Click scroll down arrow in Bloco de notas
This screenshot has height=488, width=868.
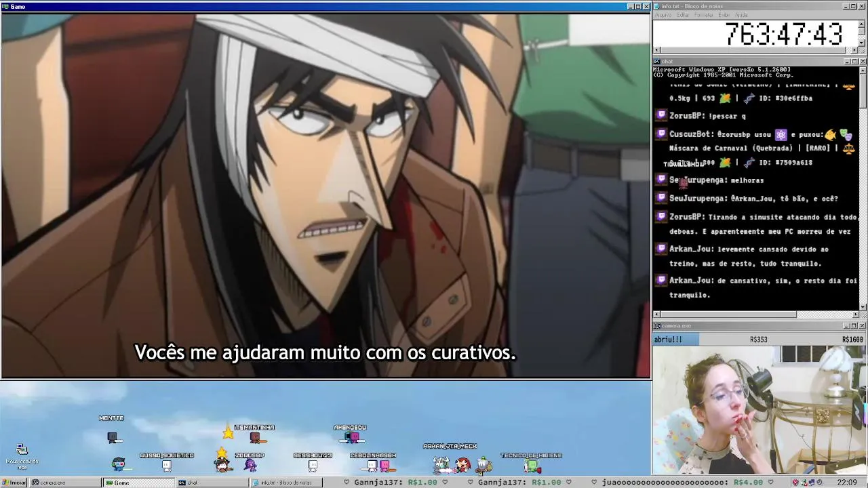tap(863, 43)
